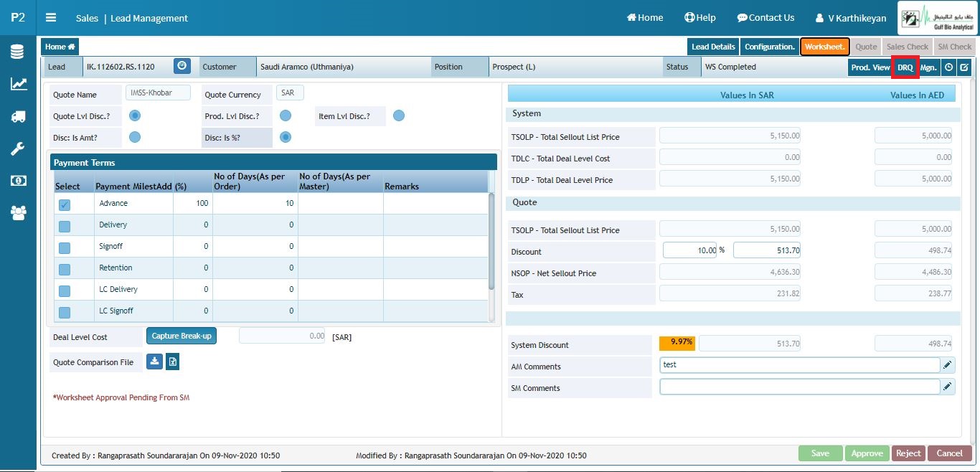Click the discount percentage field showing 10.00

(x=689, y=250)
